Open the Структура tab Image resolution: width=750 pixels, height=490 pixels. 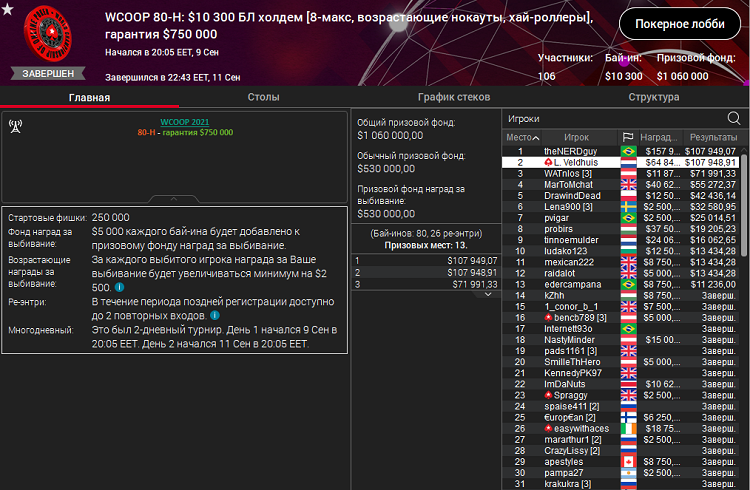point(653,97)
